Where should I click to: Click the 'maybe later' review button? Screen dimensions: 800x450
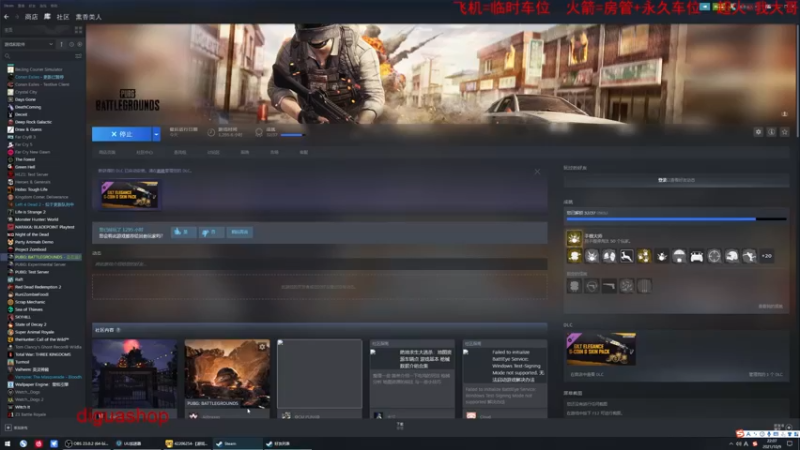pyautogui.click(x=239, y=232)
